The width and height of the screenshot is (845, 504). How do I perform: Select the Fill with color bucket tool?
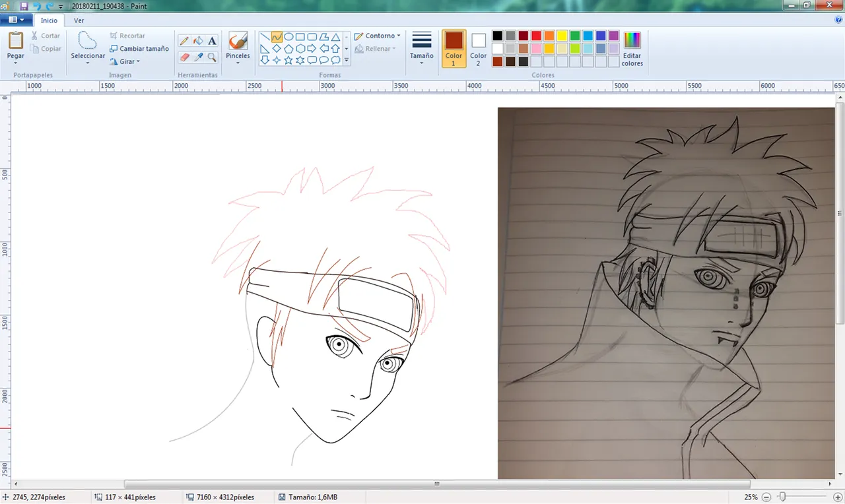(x=198, y=41)
